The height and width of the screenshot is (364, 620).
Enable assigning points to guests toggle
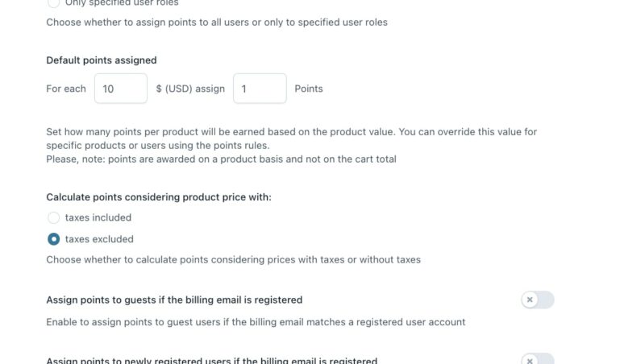coord(538,300)
